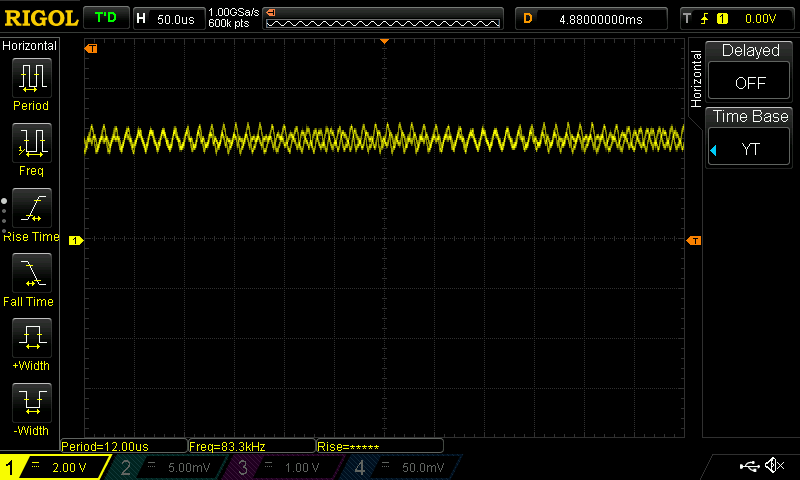Click the blue arrow beside YT

(713, 150)
